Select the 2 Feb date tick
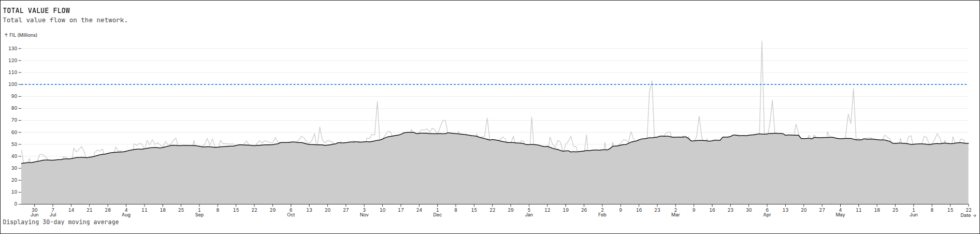980x234 pixels. 602,212
